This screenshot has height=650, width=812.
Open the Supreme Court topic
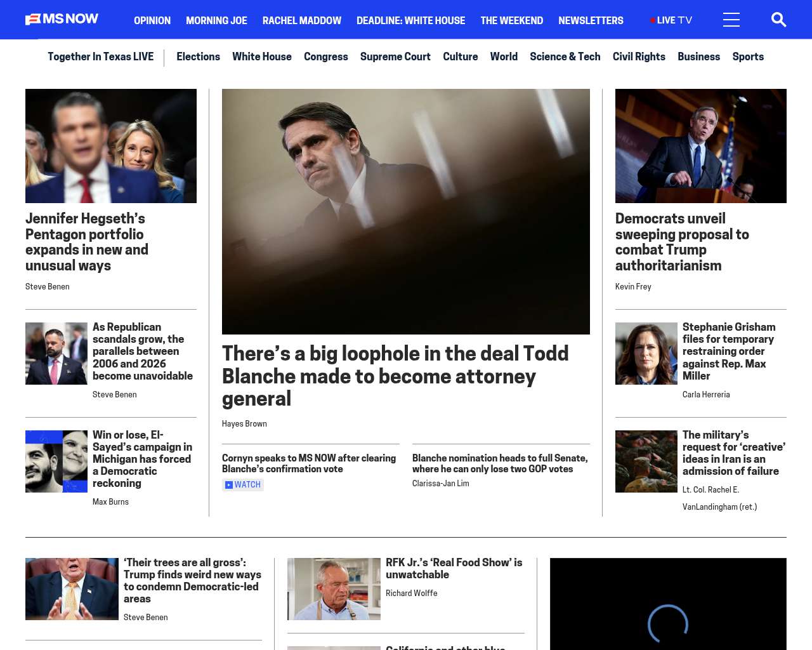point(395,56)
